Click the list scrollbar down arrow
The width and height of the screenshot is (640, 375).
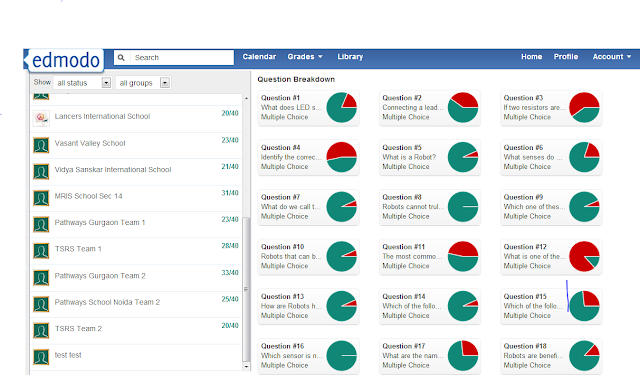pos(246,366)
